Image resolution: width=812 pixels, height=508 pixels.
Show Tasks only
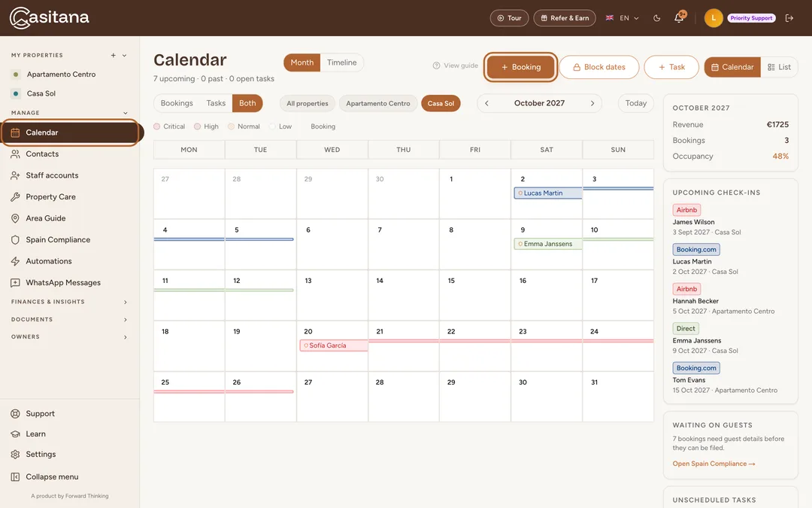(x=216, y=103)
